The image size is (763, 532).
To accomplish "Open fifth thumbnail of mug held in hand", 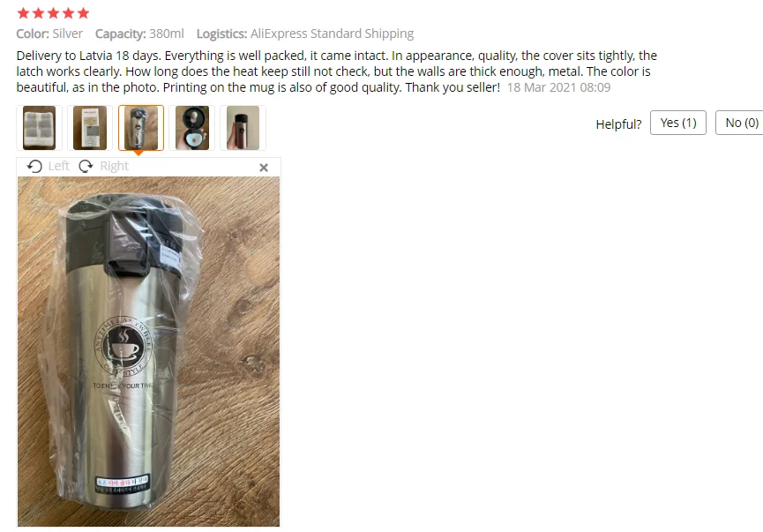I will pyautogui.click(x=243, y=128).
